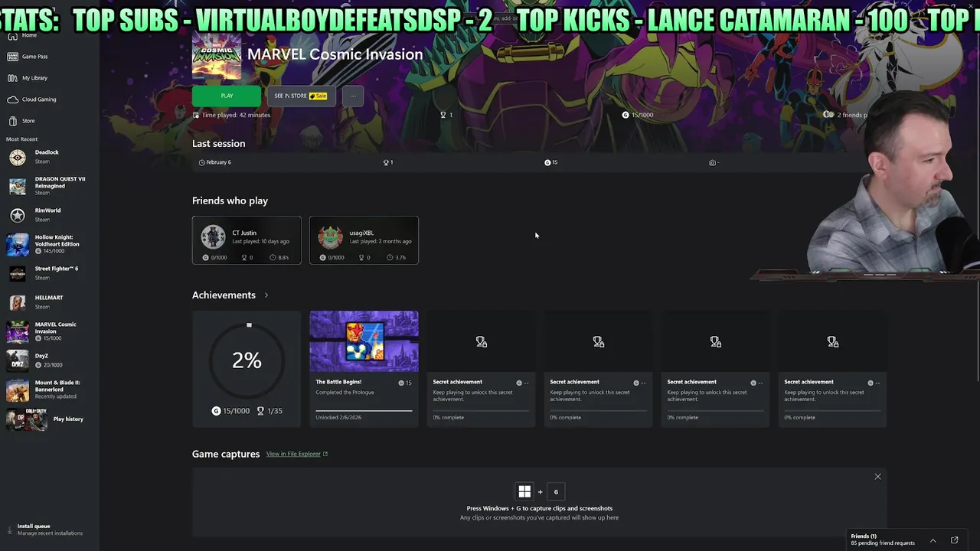
Task: Click usagiXBL's 3.7h playtime
Action: 397,258
